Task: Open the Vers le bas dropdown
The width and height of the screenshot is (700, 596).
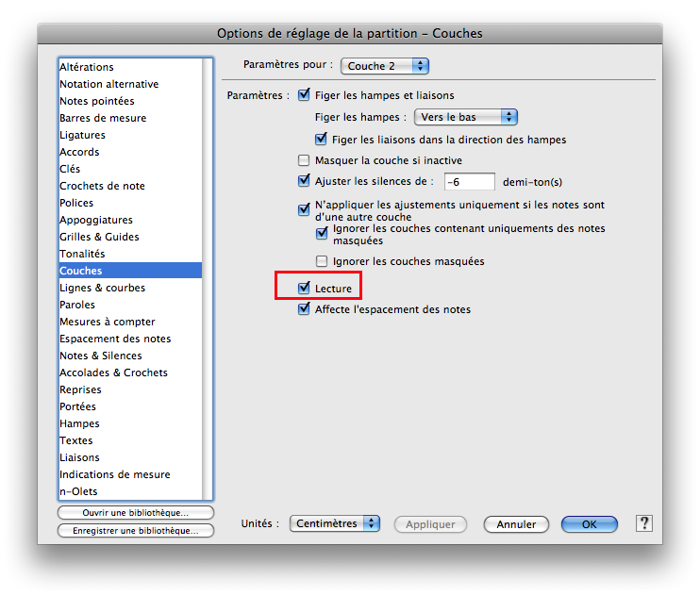Action: [466, 117]
